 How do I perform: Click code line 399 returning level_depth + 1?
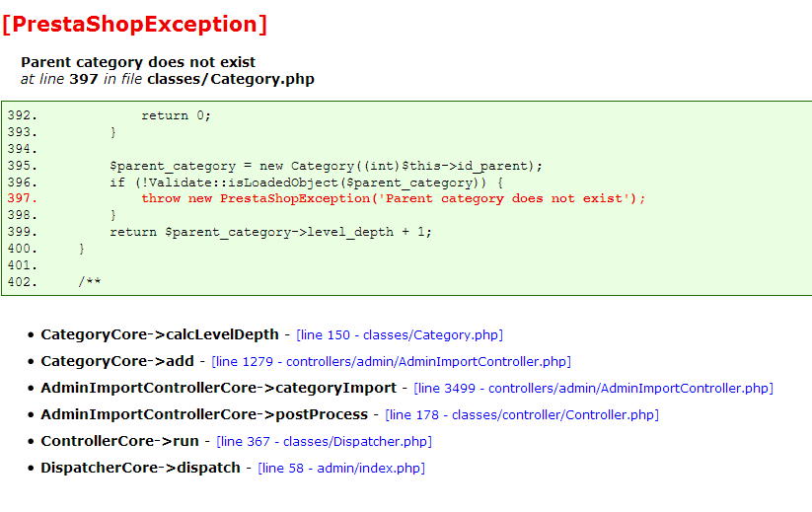tap(271, 232)
